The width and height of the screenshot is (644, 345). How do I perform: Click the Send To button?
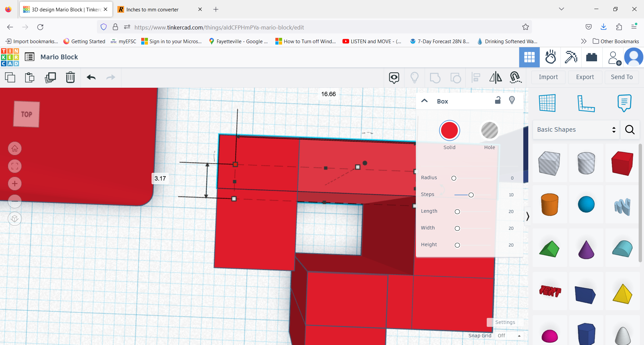point(621,77)
